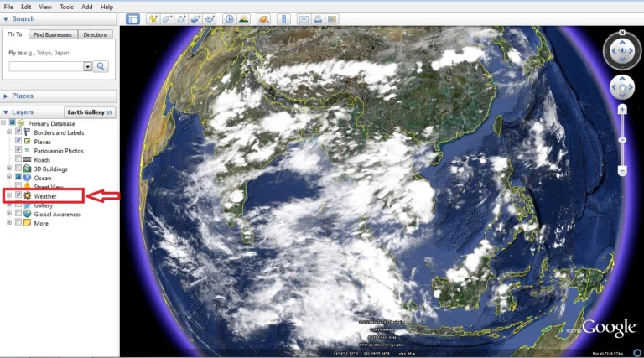Expand the Places panel

pos(6,96)
